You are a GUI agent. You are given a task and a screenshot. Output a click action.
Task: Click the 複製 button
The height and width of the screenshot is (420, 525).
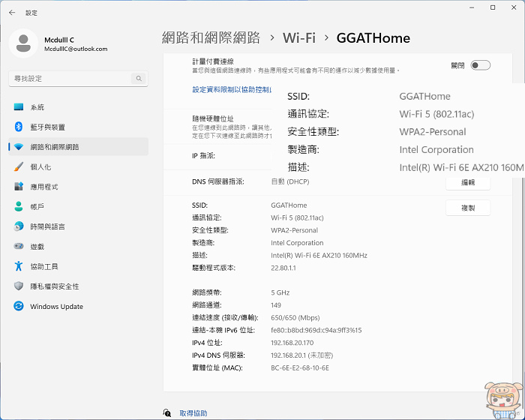pos(468,208)
